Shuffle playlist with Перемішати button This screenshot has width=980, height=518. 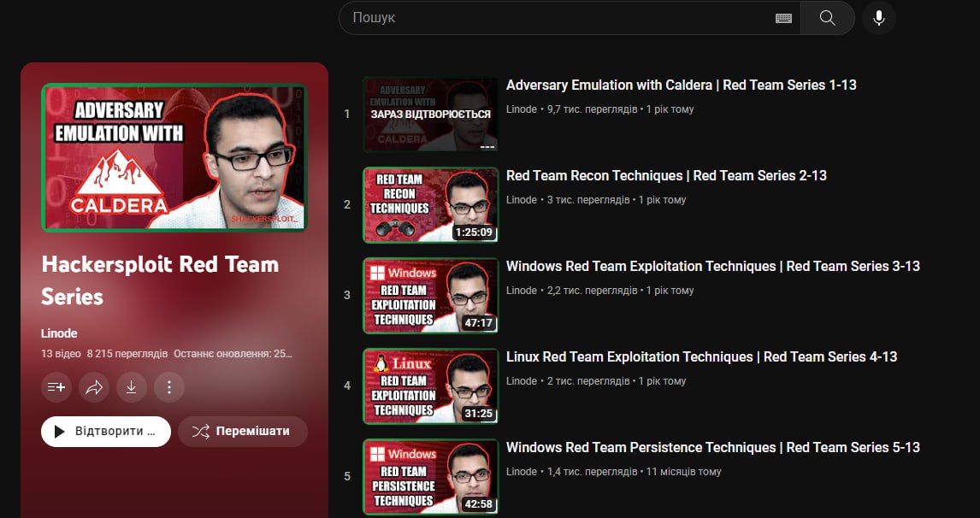242,432
